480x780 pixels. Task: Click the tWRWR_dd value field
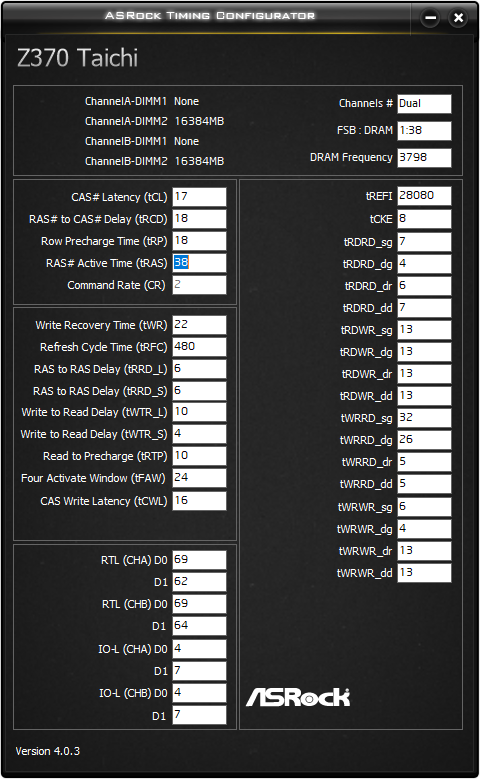424,573
